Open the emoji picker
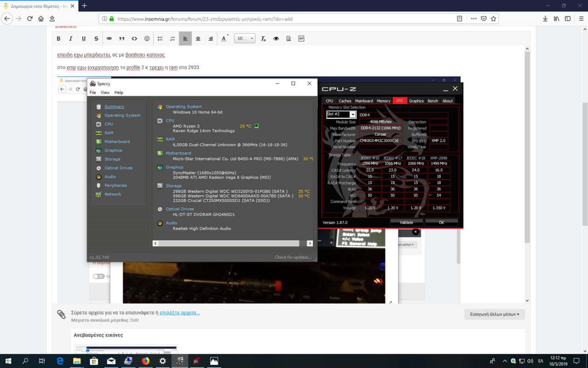Viewport: 588px width, 368px height. (147, 39)
